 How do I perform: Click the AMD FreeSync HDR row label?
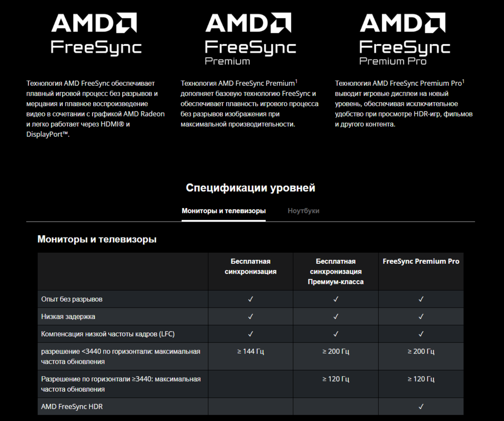(x=72, y=407)
